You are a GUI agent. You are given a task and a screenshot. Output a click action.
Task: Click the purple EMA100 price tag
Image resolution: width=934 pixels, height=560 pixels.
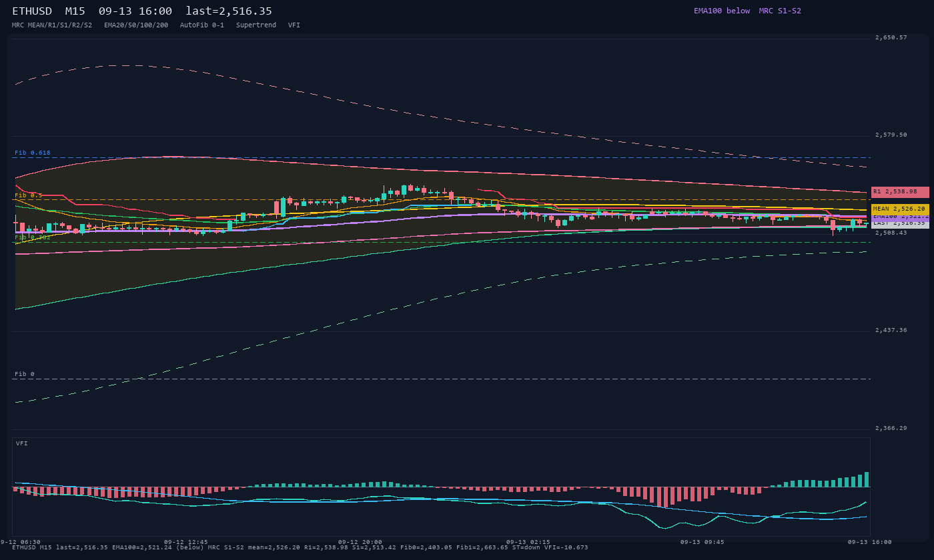coord(900,216)
